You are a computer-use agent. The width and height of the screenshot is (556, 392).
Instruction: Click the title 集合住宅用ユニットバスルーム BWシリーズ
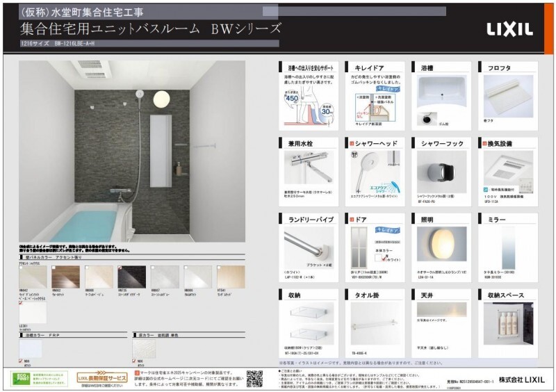coord(150,28)
